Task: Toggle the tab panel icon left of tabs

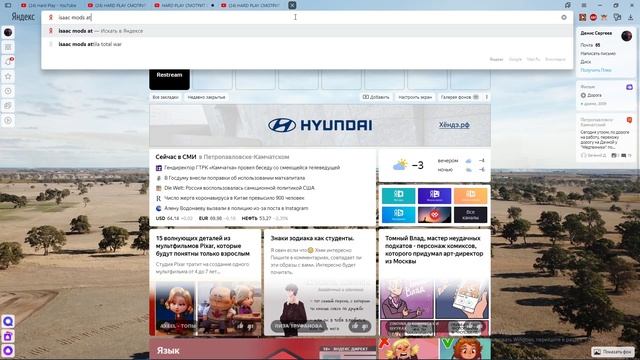Action: (x=8, y=5)
